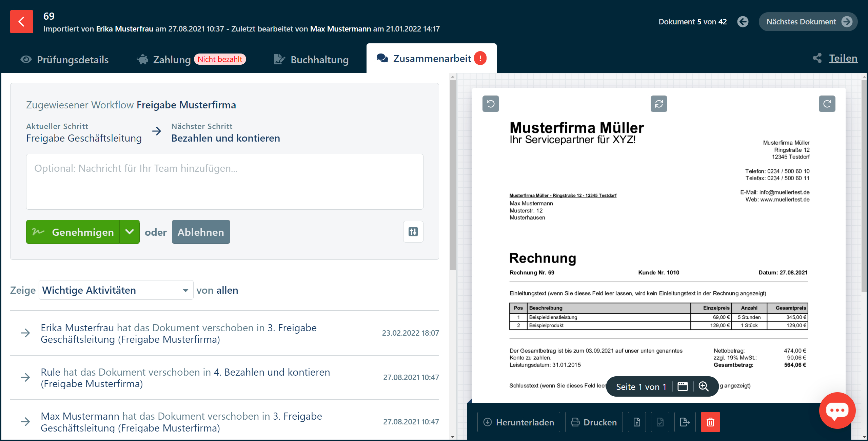868x441 pixels.
Task: Click the Ablehnen button
Action: (201, 232)
